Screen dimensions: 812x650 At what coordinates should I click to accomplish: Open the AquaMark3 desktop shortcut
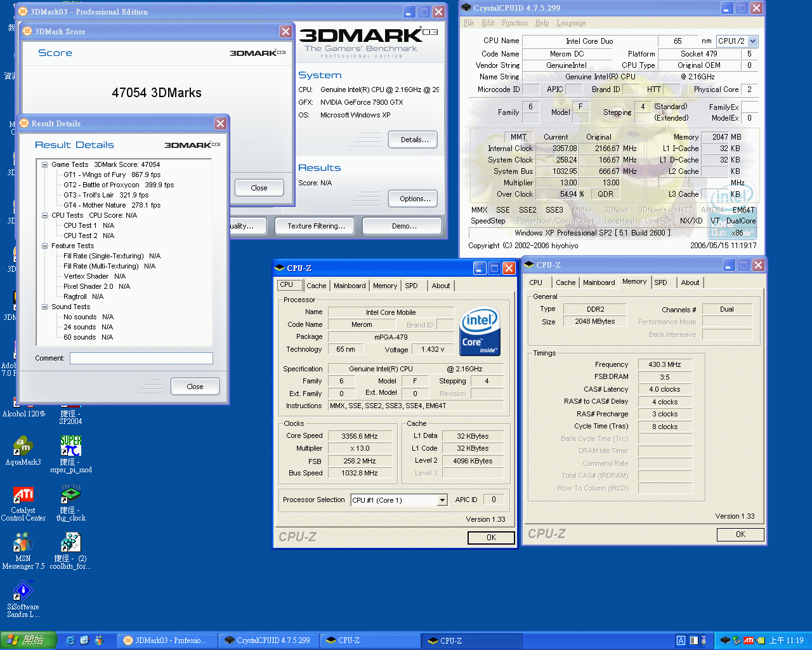[x=23, y=447]
